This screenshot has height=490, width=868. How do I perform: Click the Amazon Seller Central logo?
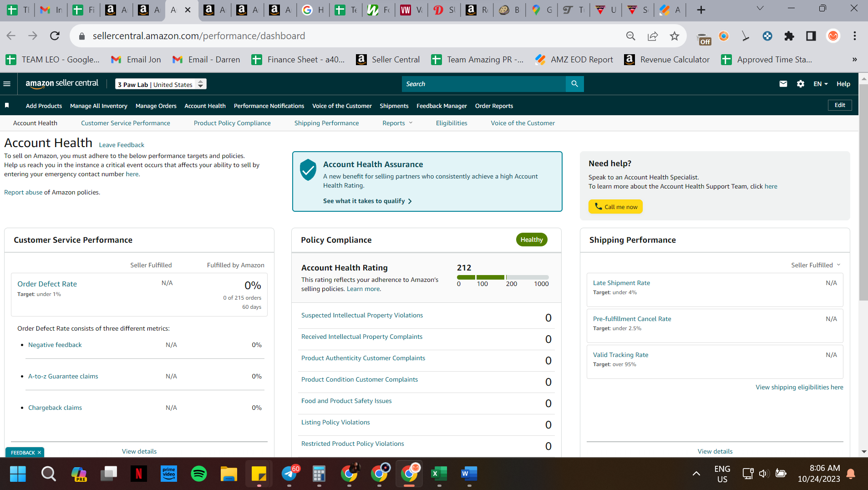(62, 83)
